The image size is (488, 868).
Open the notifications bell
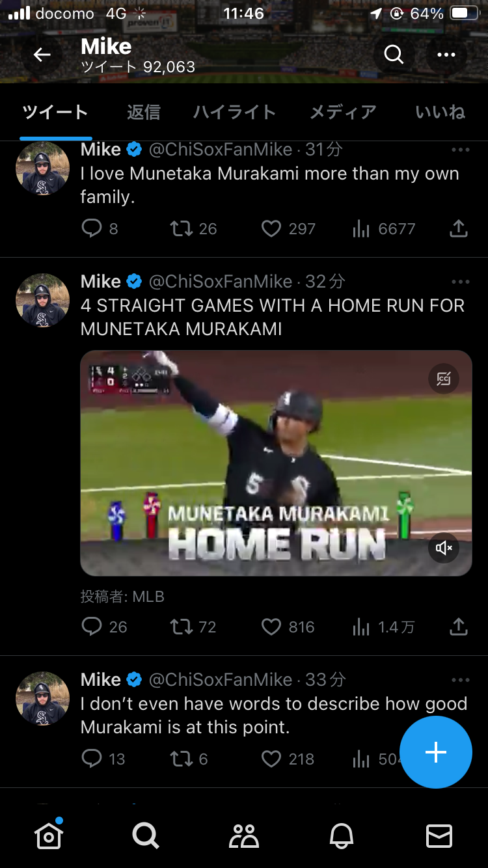tap(342, 835)
